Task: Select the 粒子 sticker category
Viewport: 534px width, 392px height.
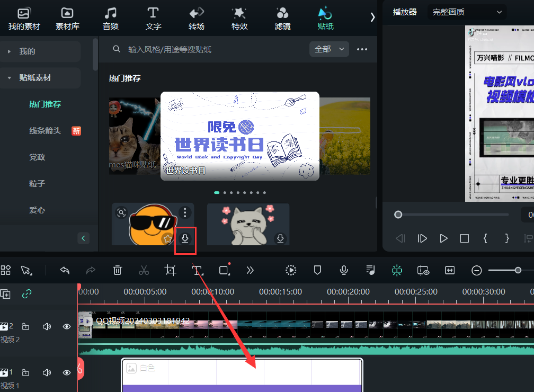Action: 37,184
